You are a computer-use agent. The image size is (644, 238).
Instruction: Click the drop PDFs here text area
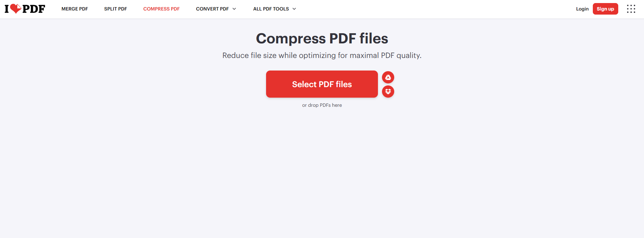(x=322, y=105)
